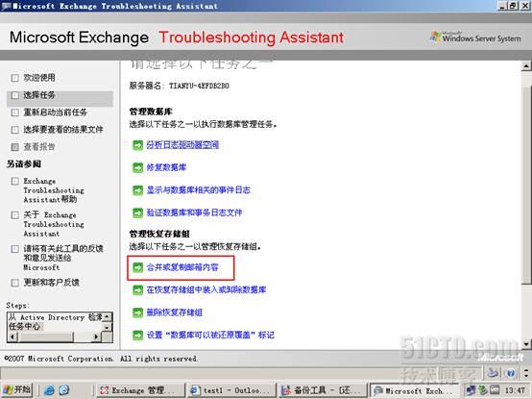Select 合并或复制邮箱内容 task link
This screenshot has height=399, width=532.
[x=182, y=267]
